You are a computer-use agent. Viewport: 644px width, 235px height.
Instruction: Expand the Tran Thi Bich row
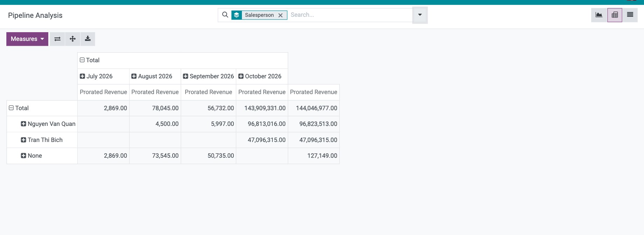pyautogui.click(x=42, y=140)
